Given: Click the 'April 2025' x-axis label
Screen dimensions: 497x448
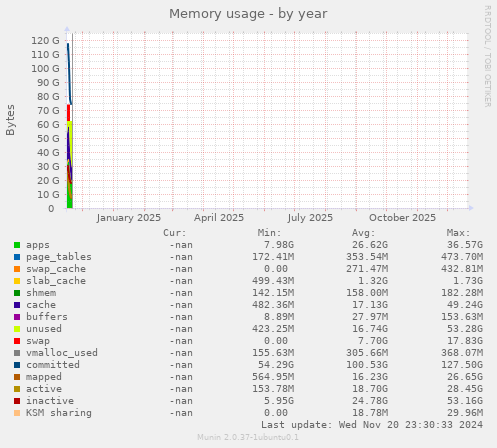Looking at the screenshot, I should (219, 218).
